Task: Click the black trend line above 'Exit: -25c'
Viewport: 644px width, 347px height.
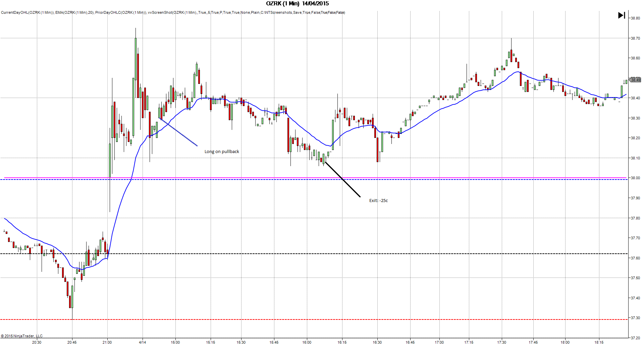Action: tap(342, 179)
